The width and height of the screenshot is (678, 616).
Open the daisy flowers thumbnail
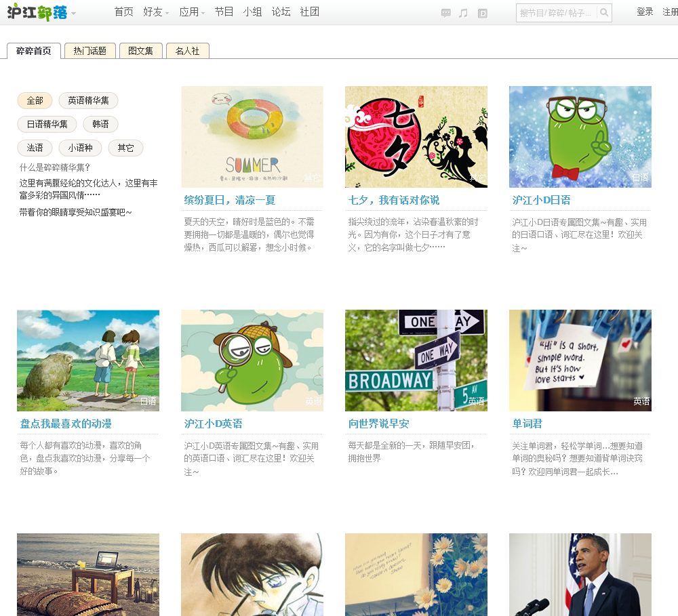pyautogui.click(x=416, y=575)
